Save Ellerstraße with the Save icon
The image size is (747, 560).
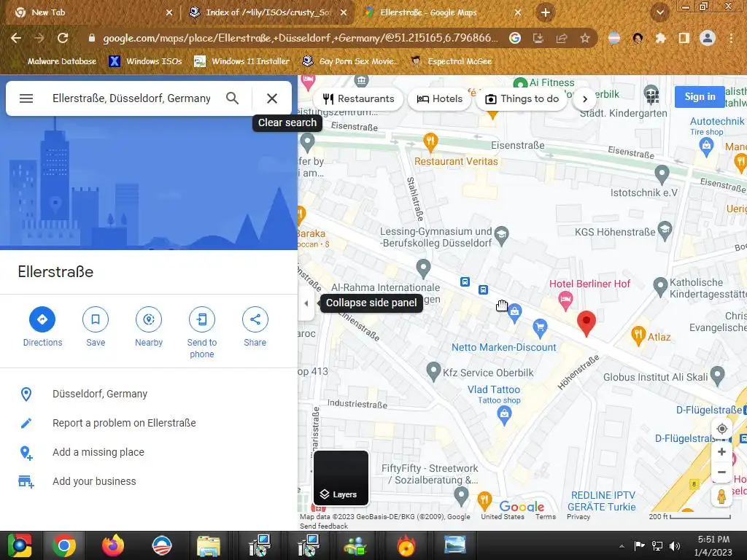pyautogui.click(x=96, y=319)
